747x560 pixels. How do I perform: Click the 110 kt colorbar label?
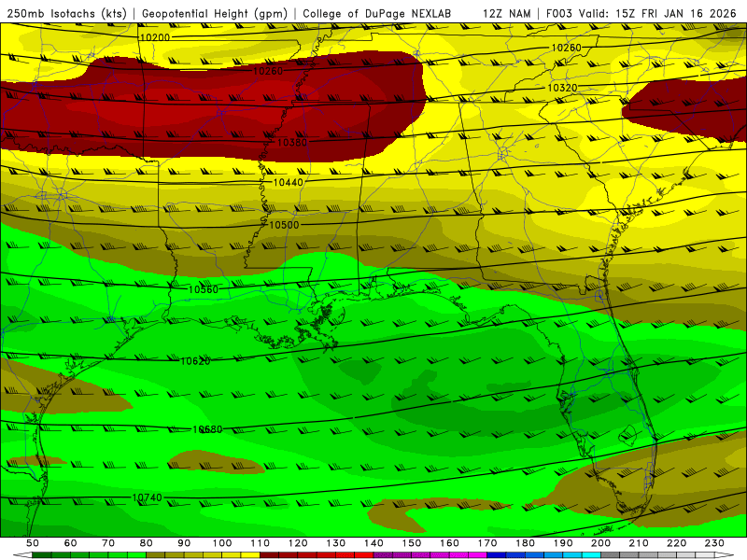(x=261, y=543)
